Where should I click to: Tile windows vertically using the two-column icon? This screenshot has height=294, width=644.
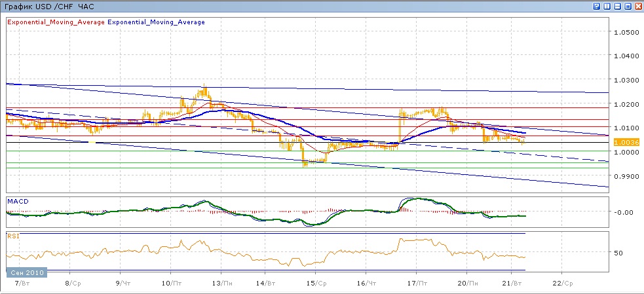tap(607, 6)
